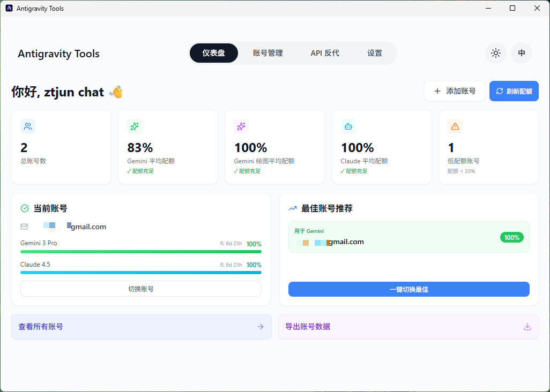Click the green 100% badge in recommendation card

pyautogui.click(x=511, y=237)
